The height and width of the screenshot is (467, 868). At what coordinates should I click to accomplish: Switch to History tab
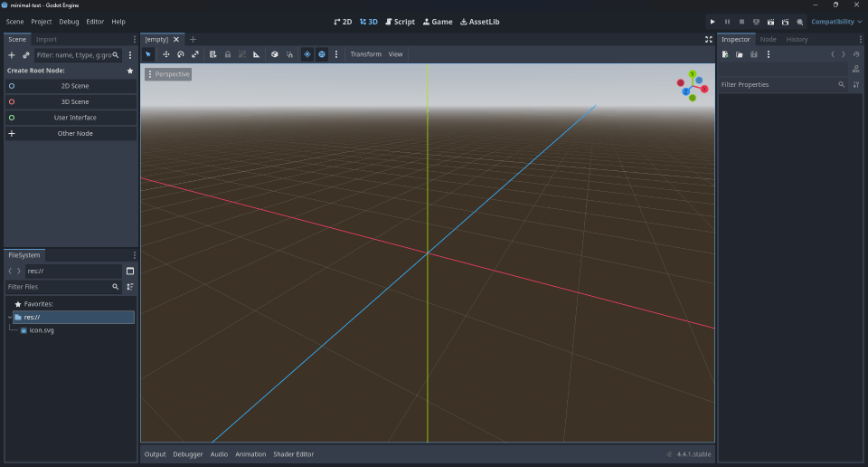(797, 39)
